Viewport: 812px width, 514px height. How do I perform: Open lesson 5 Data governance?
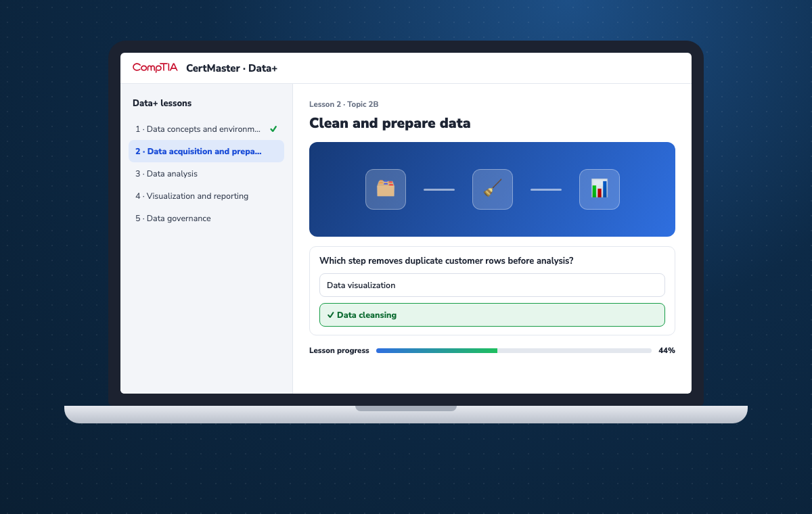click(x=206, y=218)
